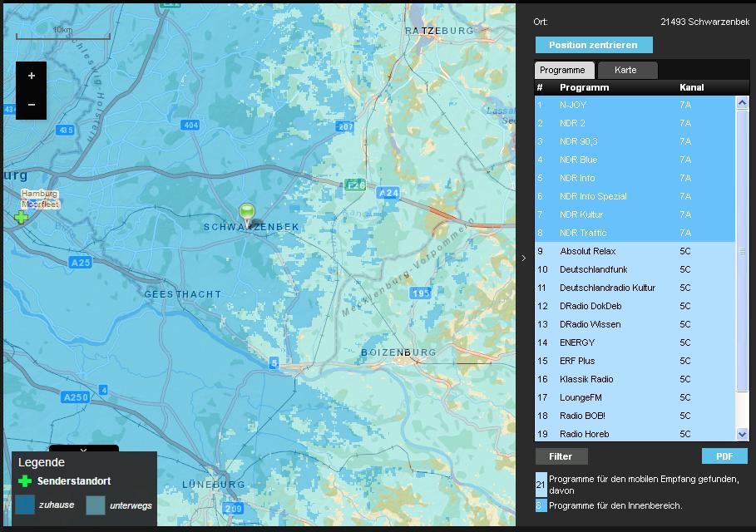
Task: Export the list with the PDF button
Action: pyautogui.click(x=724, y=456)
